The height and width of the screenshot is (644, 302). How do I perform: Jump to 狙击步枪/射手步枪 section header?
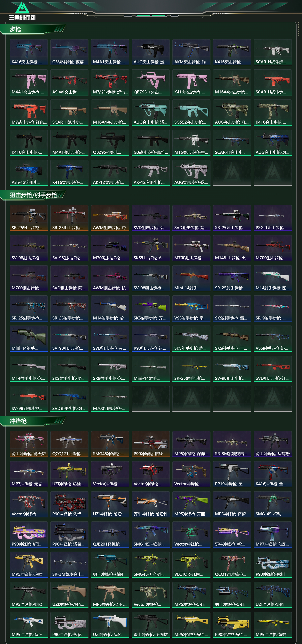33,195
